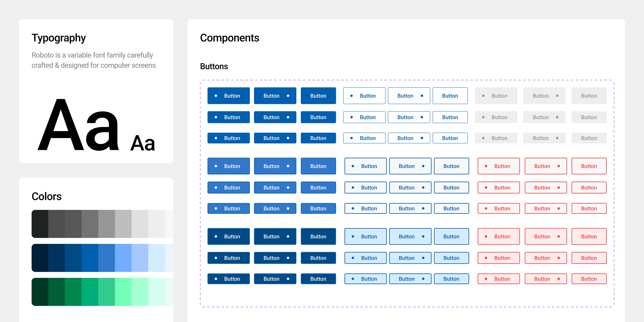The width and height of the screenshot is (644, 322).
Task: Click the small white outlined blue Button without dot
Action: click(450, 138)
